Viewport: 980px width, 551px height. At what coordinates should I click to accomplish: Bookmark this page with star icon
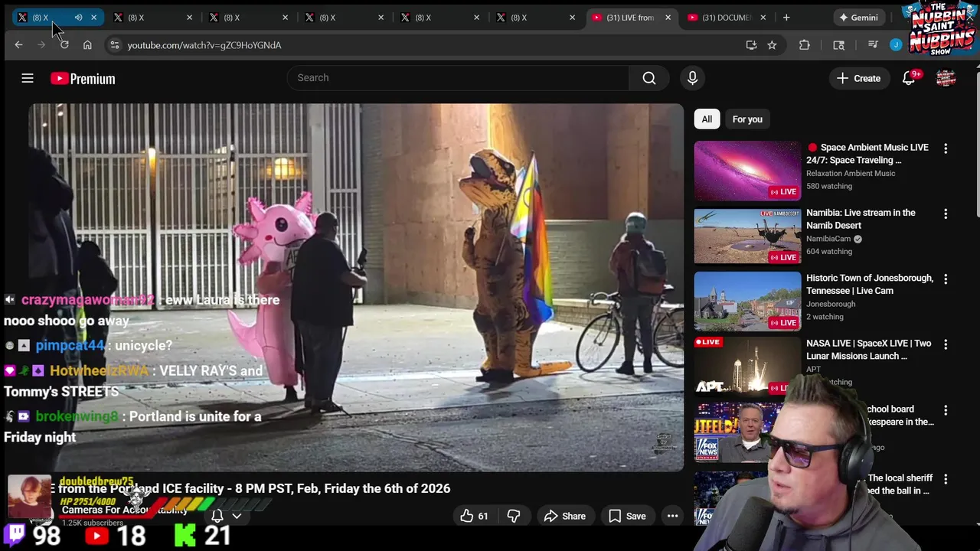click(772, 45)
